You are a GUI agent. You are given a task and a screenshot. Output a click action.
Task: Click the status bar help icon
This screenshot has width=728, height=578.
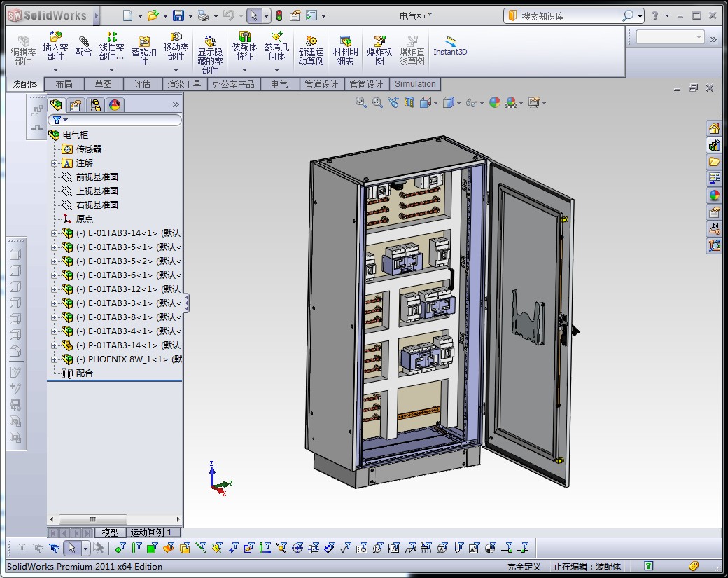[x=648, y=565]
